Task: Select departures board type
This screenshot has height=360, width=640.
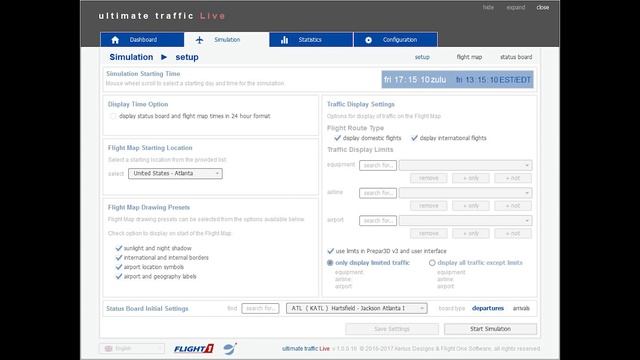Action: pos(488,308)
